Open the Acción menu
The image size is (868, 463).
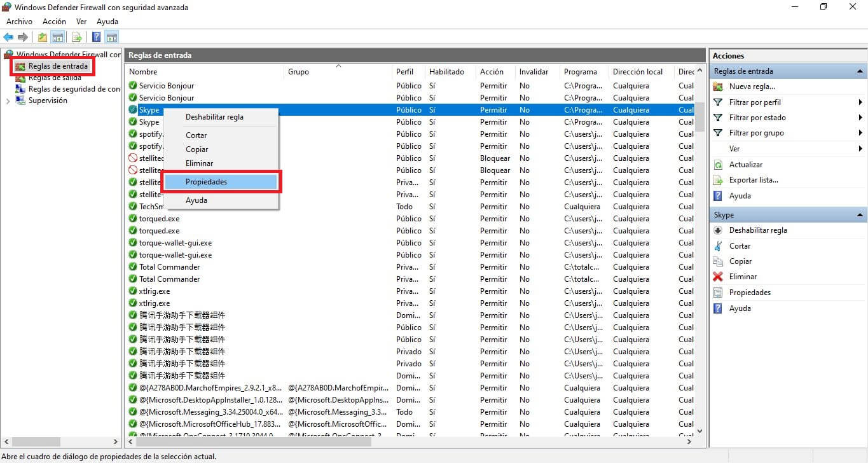54,22
